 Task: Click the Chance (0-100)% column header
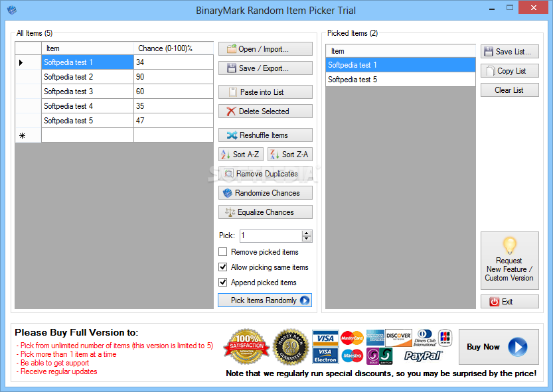coord(173,48)
